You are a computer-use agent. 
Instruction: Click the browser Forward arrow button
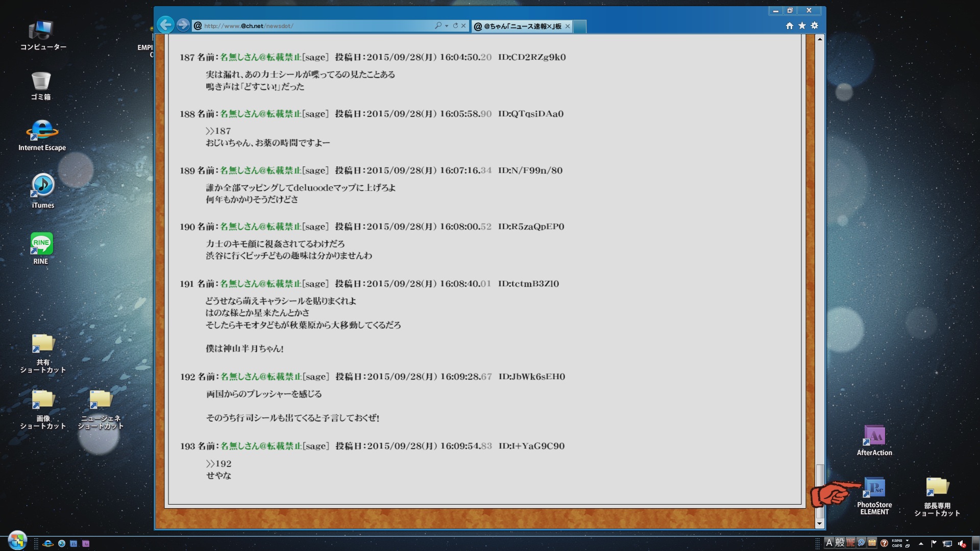click(182, 24)
